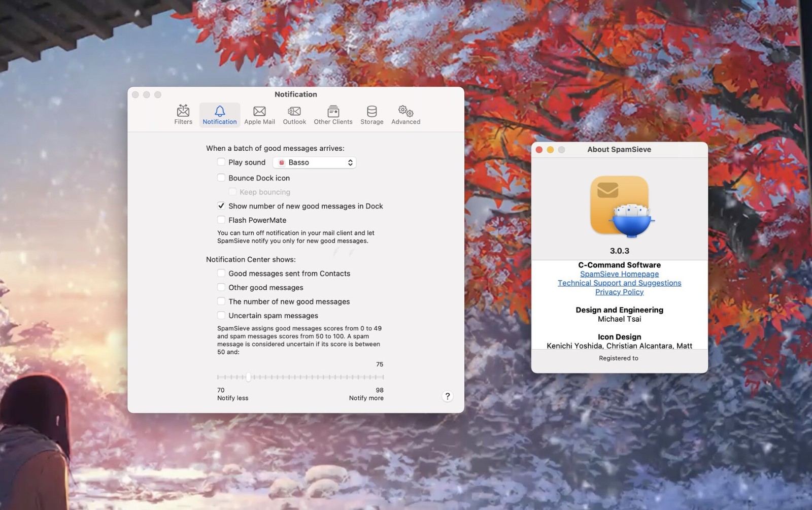Screen dimensions: 812x510
Task: Enable the Play sound checkbox
Action: (221, 162)
